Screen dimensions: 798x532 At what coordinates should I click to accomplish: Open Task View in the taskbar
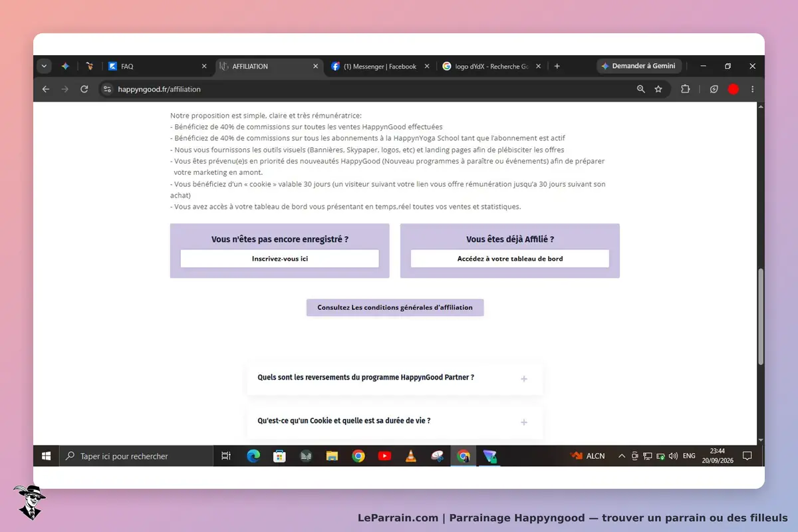[226, 456]
